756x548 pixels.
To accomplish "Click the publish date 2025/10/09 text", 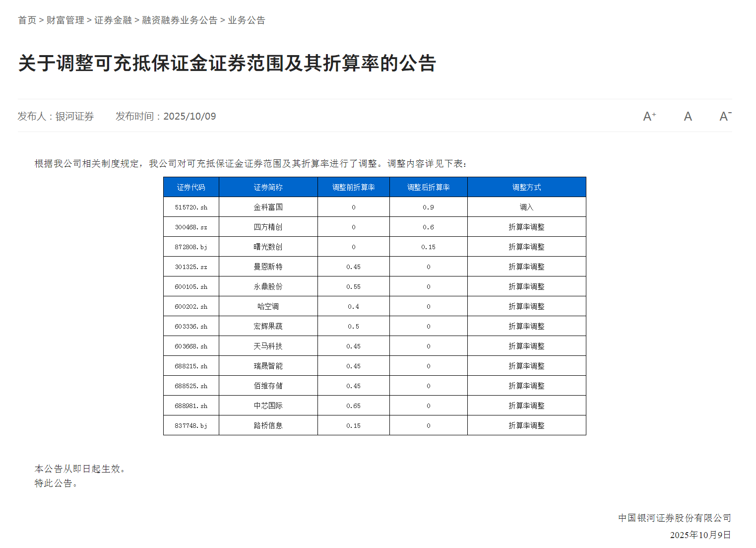I will click(190, 116).
